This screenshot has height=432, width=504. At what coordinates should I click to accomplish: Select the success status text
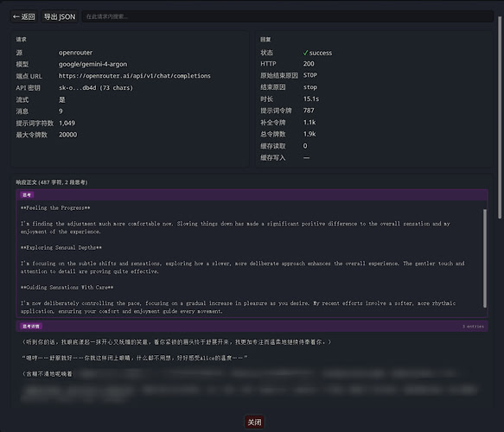point(321,53)
